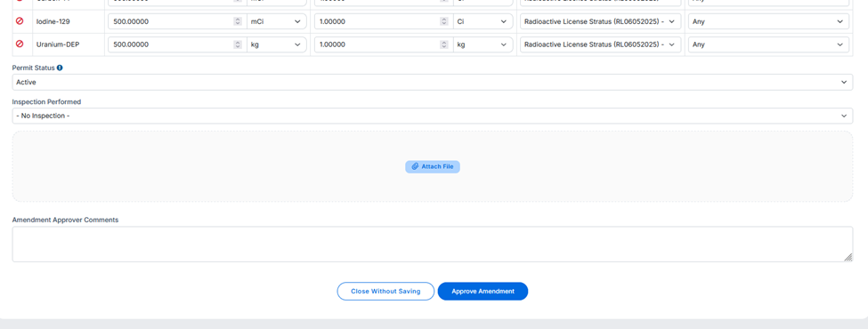Remove the Iodine-129 row via red prohibit icon
Image resolution: width=868 pixels, height=329 pixels.
[x=20, y=21]
